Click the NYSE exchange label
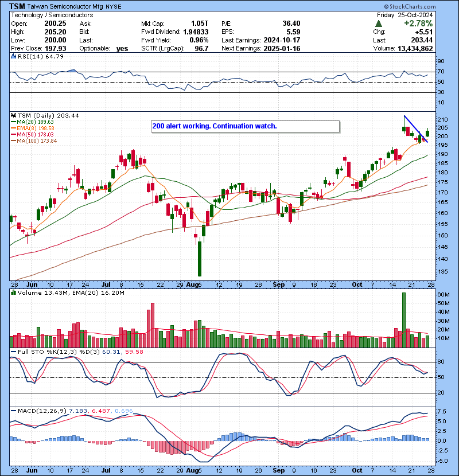Image resolution: width=459 pixels, height=476 pixels. coord(113,7)
